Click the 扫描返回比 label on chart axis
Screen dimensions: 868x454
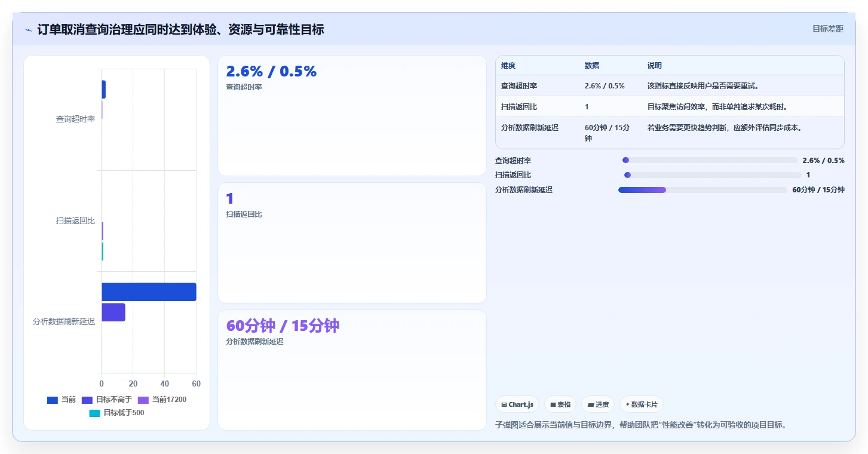point(75,221)
